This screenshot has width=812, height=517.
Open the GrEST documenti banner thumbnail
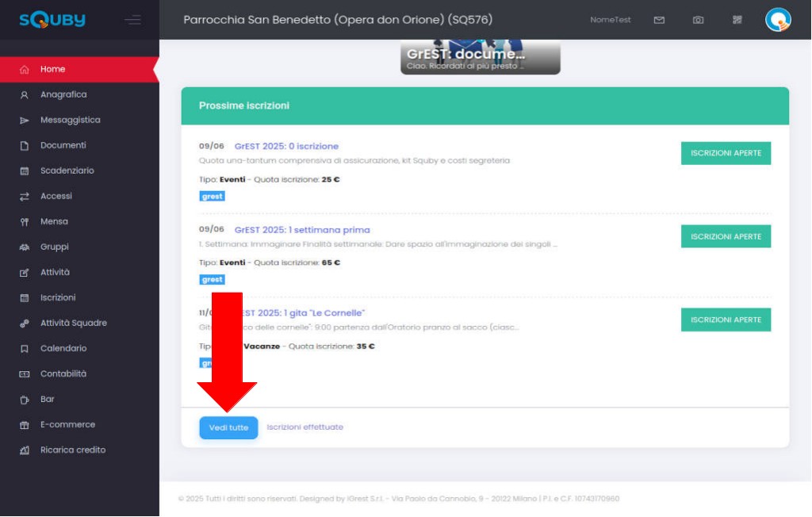[480, 57]
